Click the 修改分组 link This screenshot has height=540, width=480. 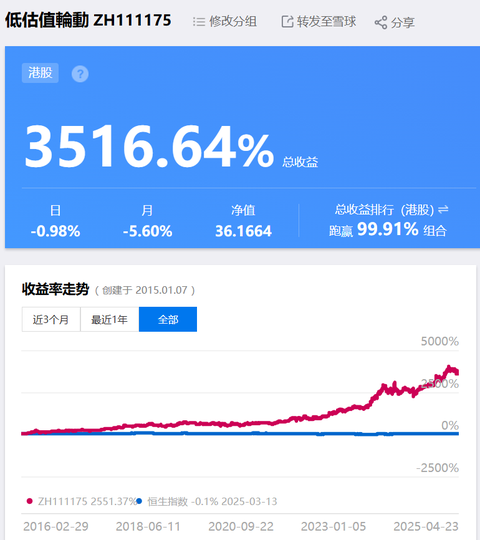[x=233, y=22]
